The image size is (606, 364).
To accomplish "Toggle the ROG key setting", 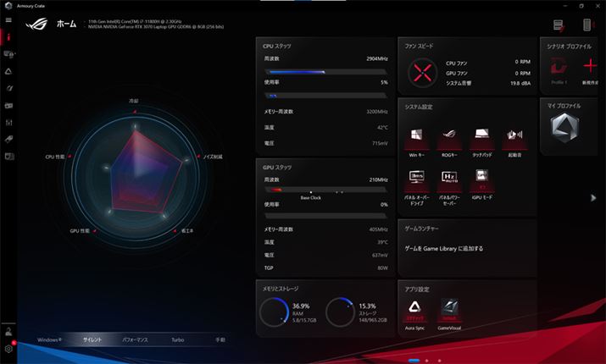I will (448, 139).
